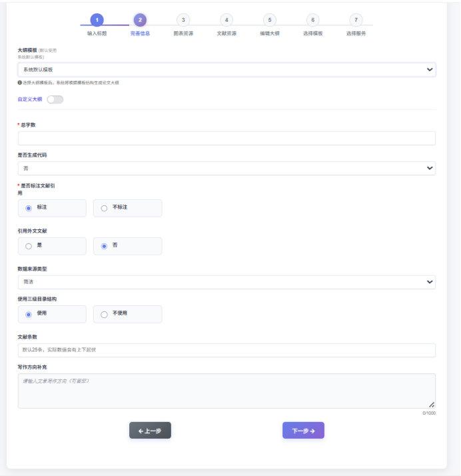Viewport: 461px width, 476px height.
Task: Select 不使用 for 三级目录结构
Action: point(104,314)
